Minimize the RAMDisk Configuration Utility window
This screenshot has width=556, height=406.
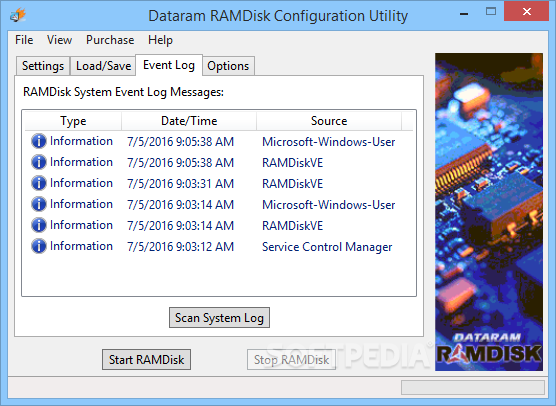[464, 13]
